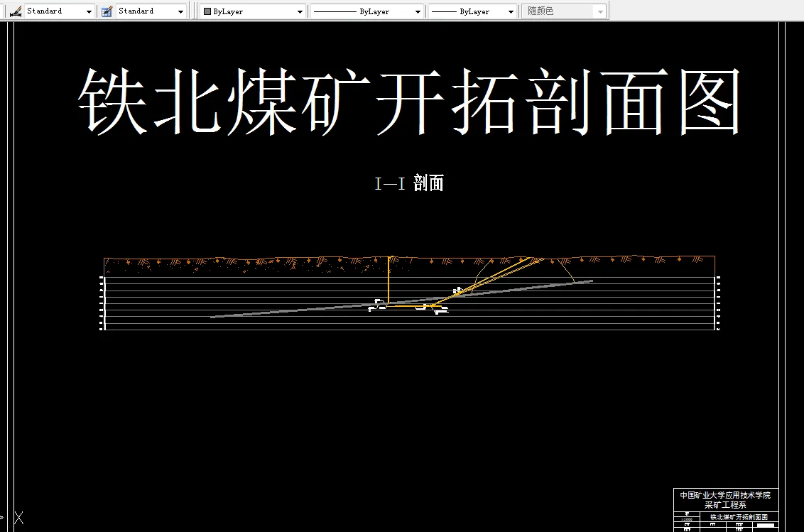Open the object color ByLayer dropdown
This screenshot has height=532, width=804.
[299, 11]
